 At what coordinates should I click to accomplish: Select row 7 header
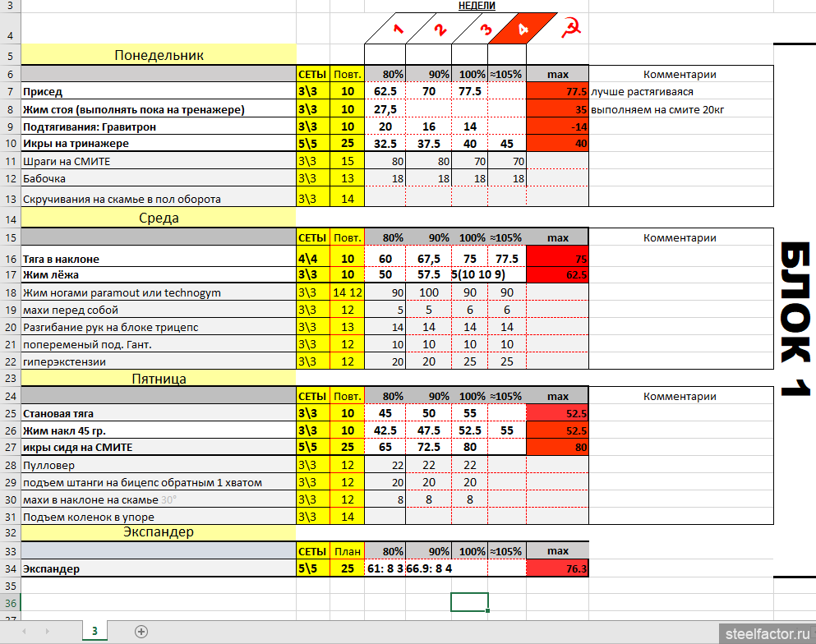click(10, 91)
